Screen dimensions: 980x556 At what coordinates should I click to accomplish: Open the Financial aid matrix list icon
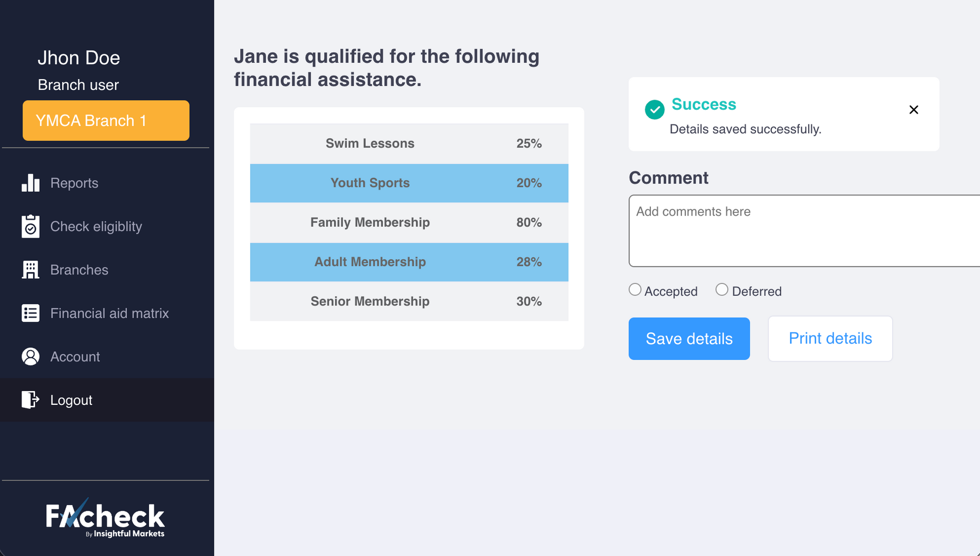(x=31, y=313)
